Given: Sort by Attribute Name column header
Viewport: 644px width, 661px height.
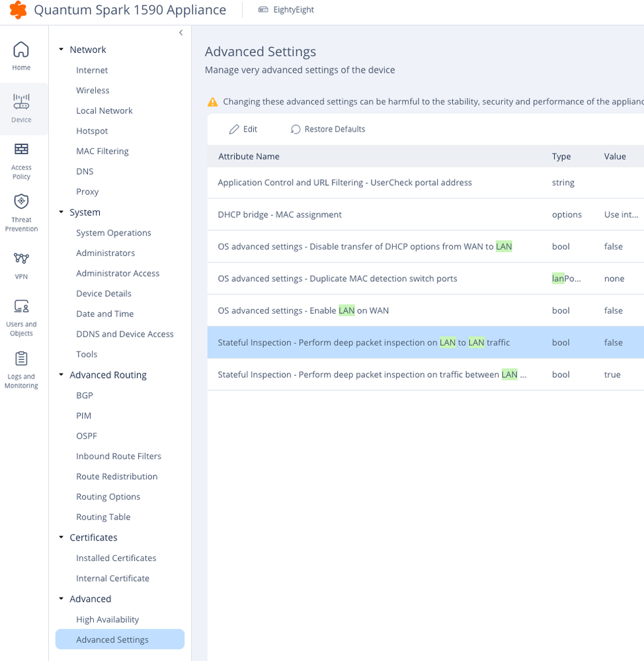Looking at the screenshot, I should pos(249,156).
